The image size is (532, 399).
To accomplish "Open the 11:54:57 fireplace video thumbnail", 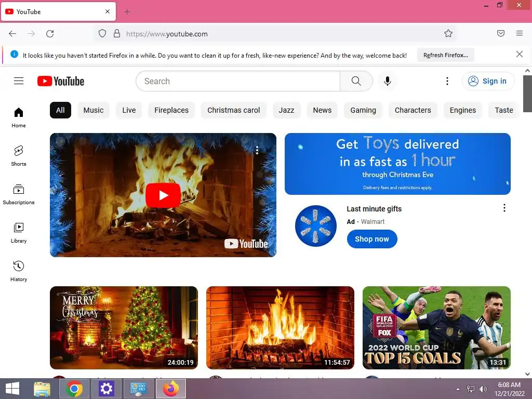I will [280, 328].
